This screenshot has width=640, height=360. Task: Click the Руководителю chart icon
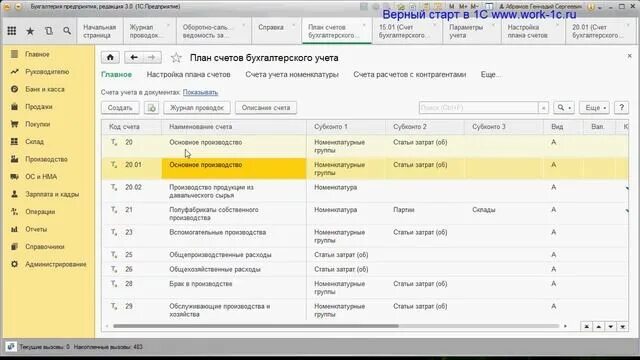tap(14, 72)
